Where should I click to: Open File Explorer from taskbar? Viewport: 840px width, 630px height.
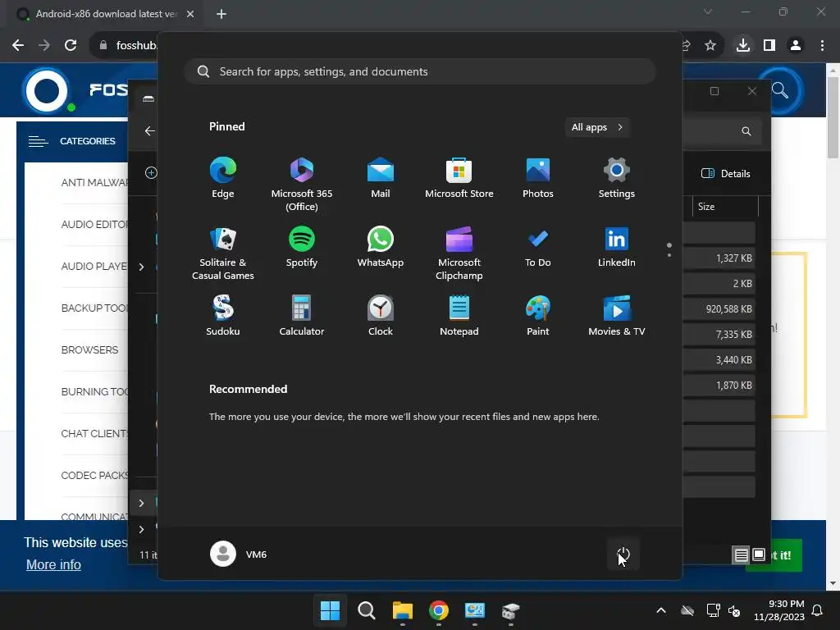point(402,610)
